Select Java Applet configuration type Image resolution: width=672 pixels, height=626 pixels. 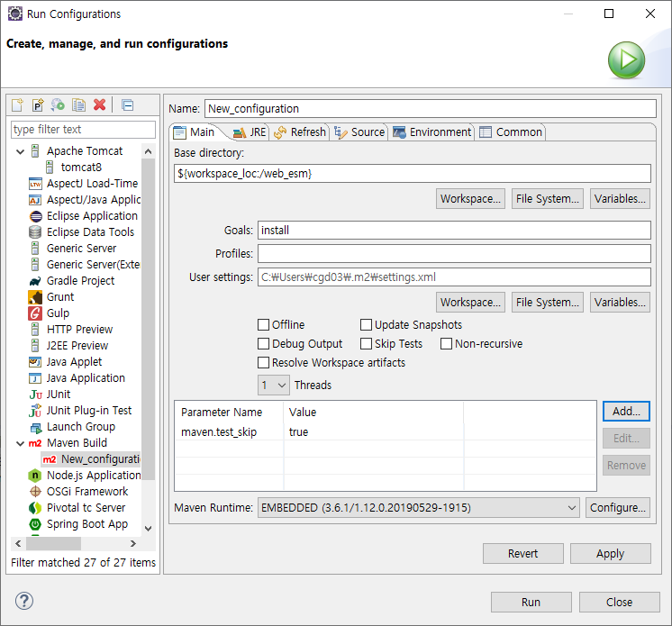(74, 362)
